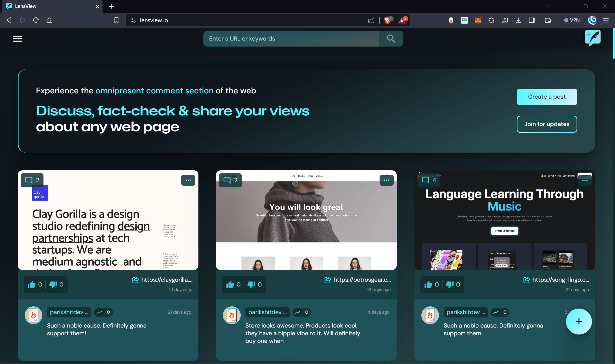Image resolution: width=615 pixels, height=364 pixels.
Task: Open Brave Rewards triangle icon
Action: (402, 20)
